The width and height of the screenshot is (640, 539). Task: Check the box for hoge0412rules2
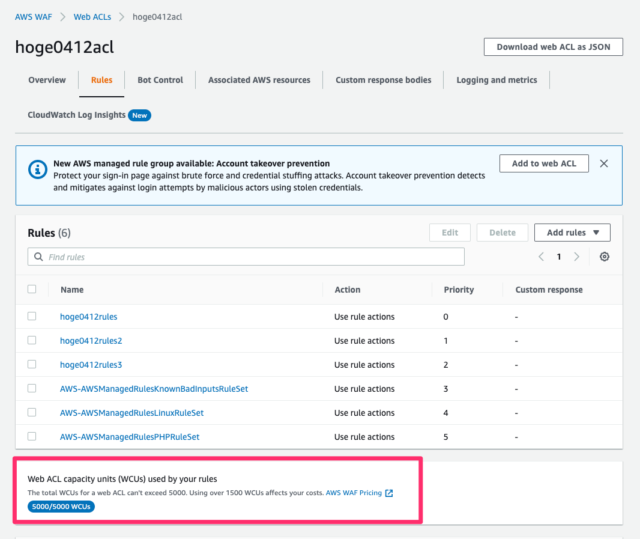pyautogui.click(x=32, y=340)
